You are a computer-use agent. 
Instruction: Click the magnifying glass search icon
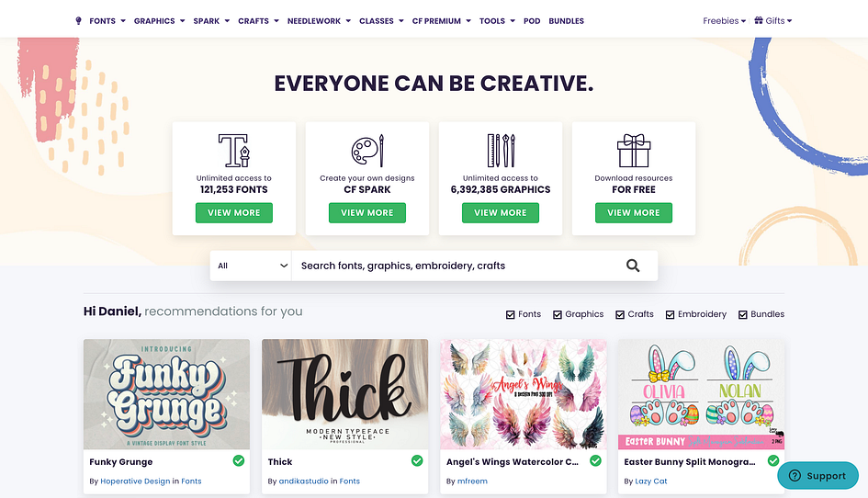633,266
